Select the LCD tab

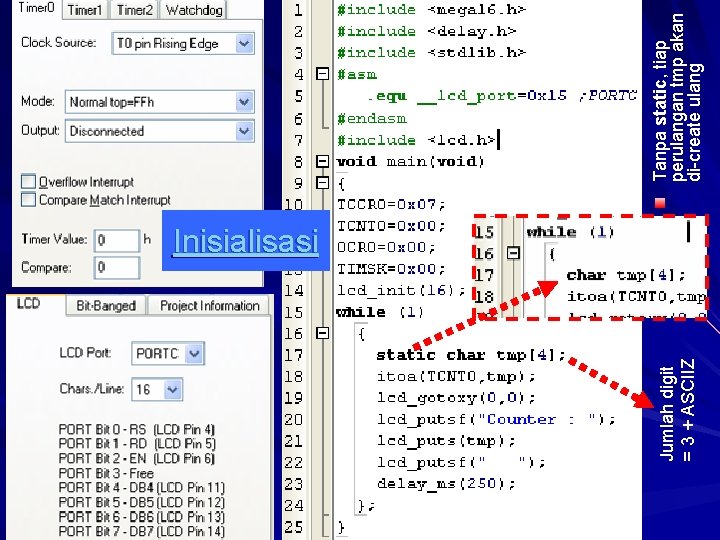(28, 304)
